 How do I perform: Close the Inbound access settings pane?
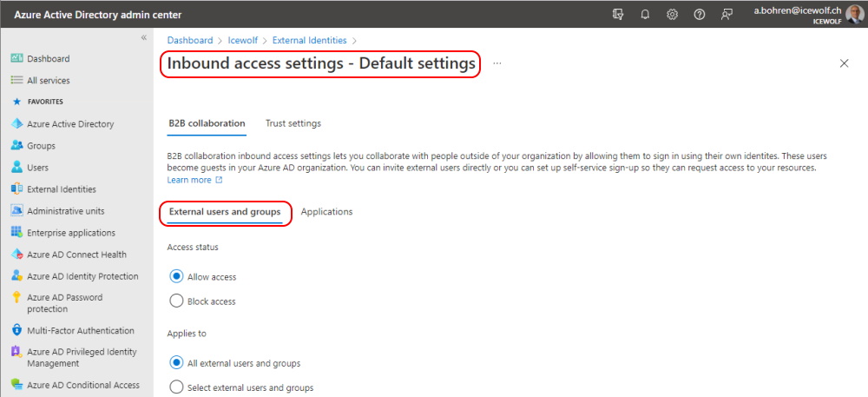(x=844, y=63)
